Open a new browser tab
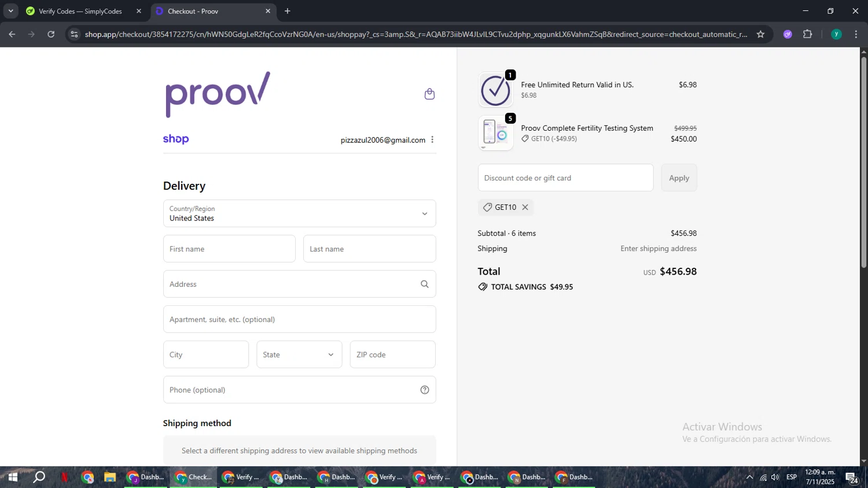 [288, 11]
